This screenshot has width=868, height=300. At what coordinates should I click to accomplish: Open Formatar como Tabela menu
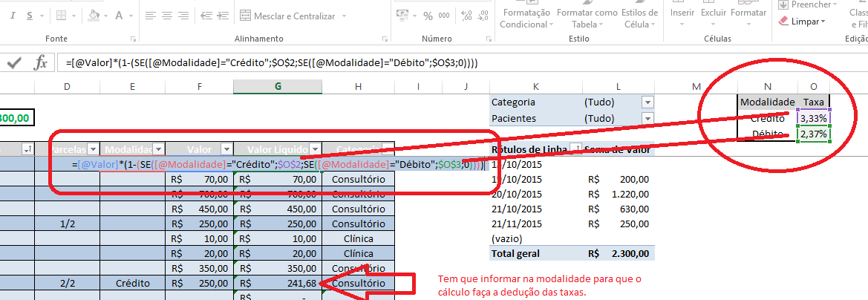(587, 19)
